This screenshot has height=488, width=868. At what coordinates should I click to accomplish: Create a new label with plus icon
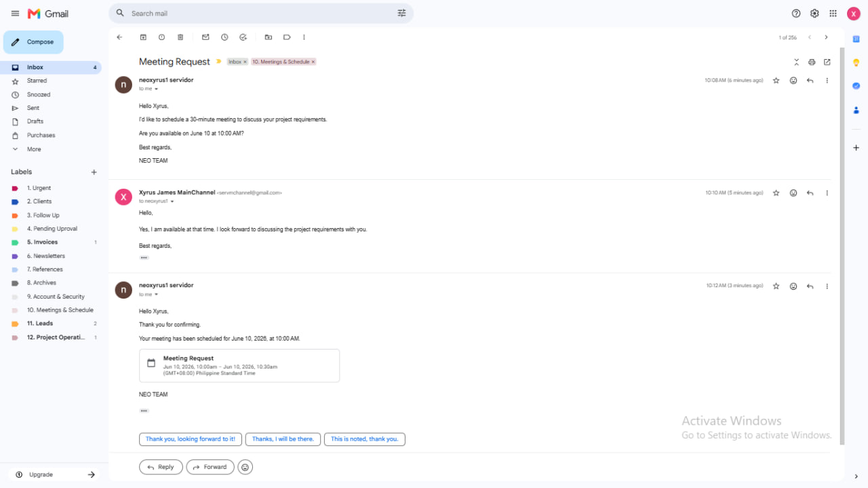click(94, 172)
